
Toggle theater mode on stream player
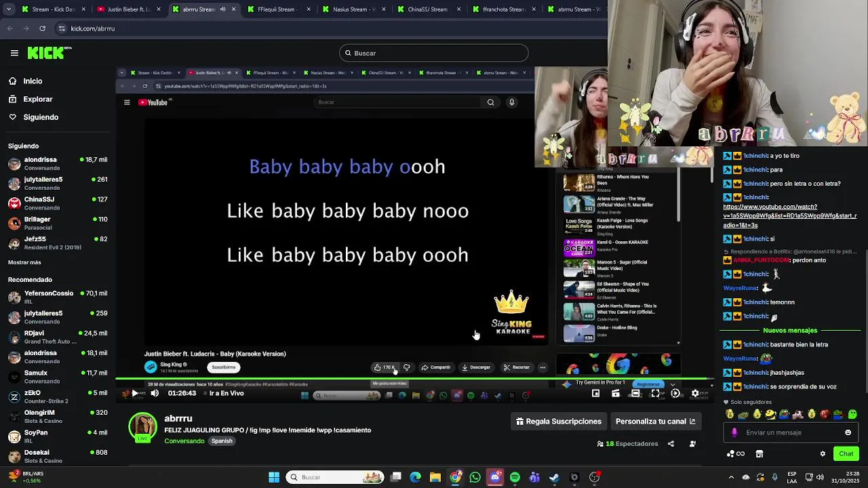pyautogui.click(x=635, y=393)
